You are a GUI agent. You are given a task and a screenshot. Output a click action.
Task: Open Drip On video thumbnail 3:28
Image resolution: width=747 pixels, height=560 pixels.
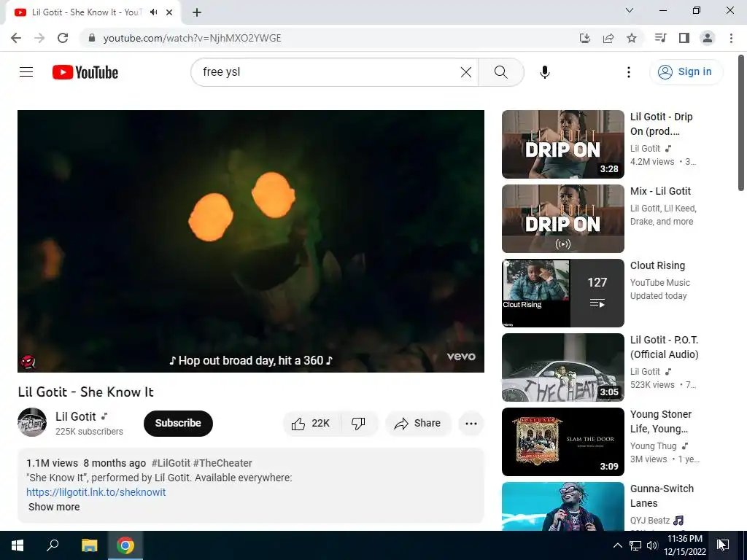click(x=562, y=144)
